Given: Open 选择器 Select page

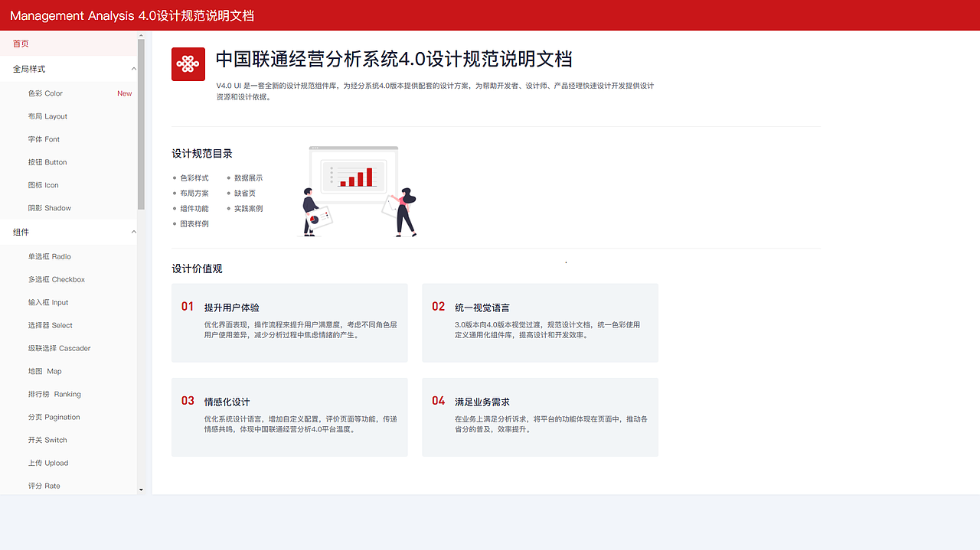Looking at the screenshot, I should click(51, 325).
